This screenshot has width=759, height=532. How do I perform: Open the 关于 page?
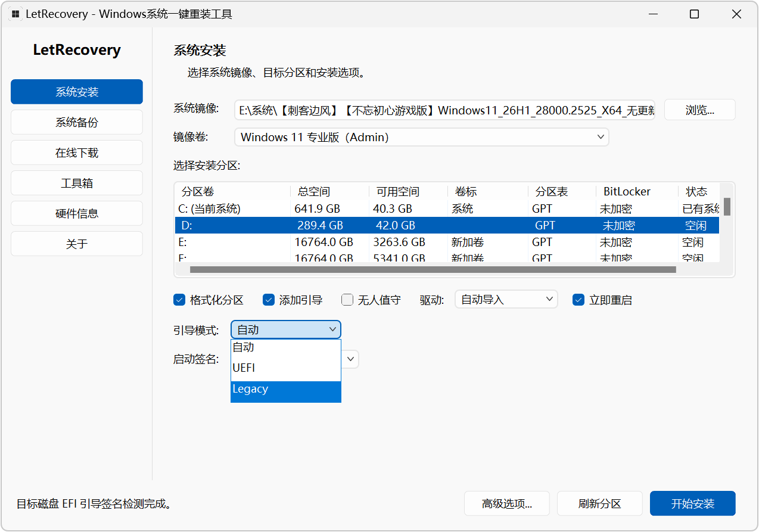point(77,244)
